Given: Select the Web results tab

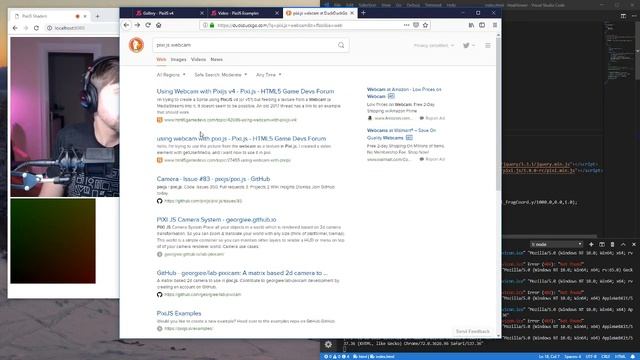Looking at the screenshot, I should tap(161, 60).
